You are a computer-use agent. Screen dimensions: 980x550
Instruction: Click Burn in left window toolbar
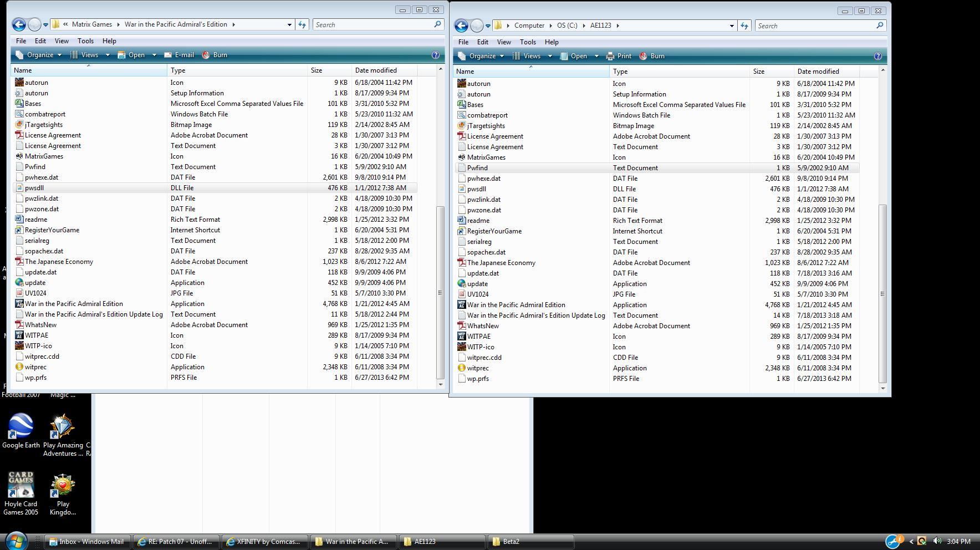[215, 55]
